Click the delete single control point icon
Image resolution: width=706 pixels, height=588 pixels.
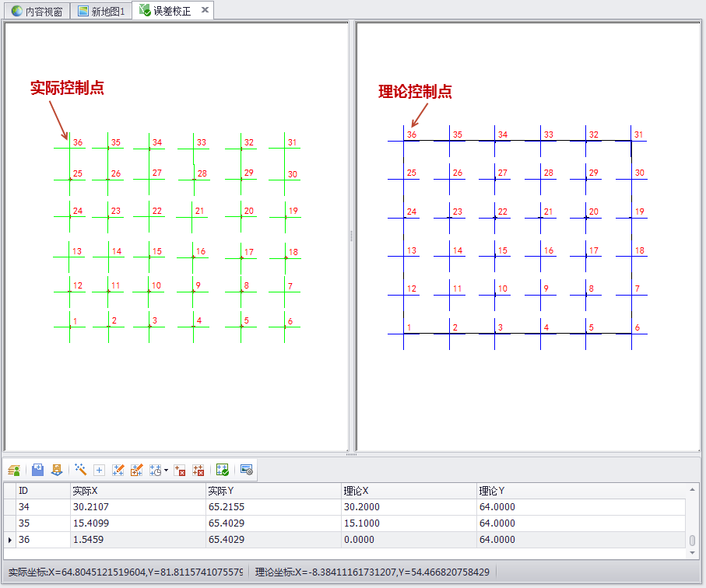[180, 470]
